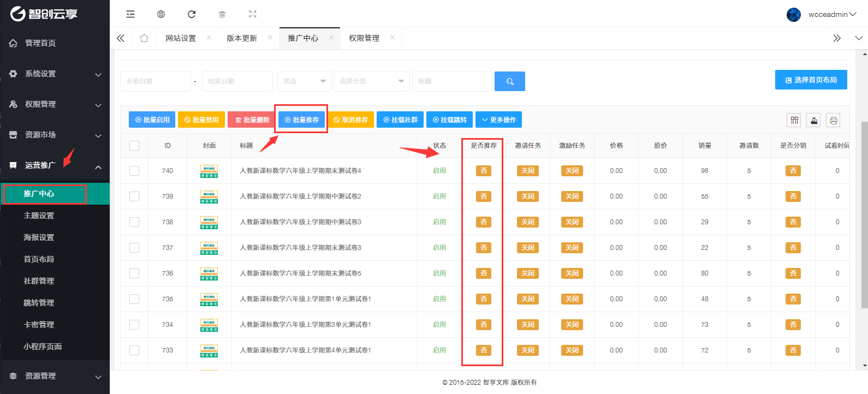Image resolution: width=868 pixels, height=394 pixels.
Task: Toggle fullscreen with the expand icon
Action: (x=253, y=14)
